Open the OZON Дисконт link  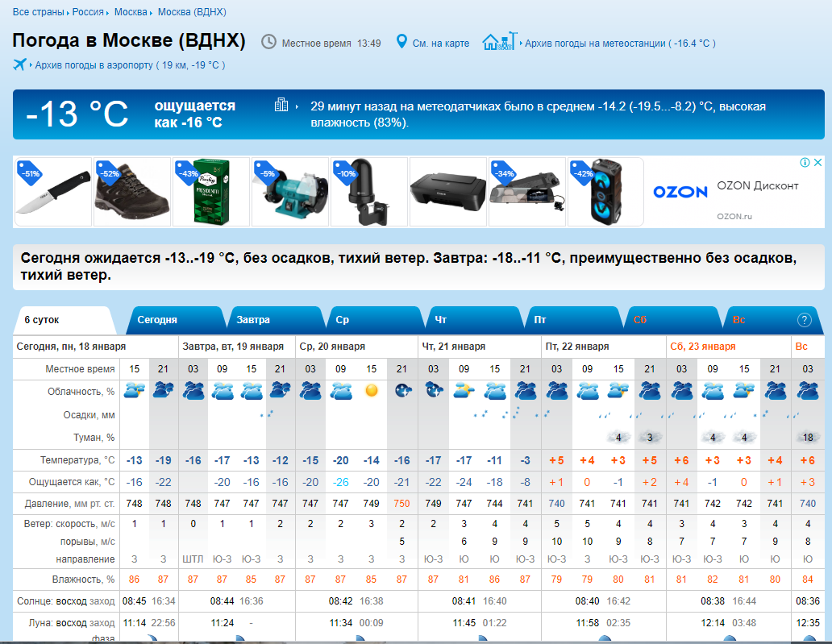pyautogui.click(x=757, y=185)
